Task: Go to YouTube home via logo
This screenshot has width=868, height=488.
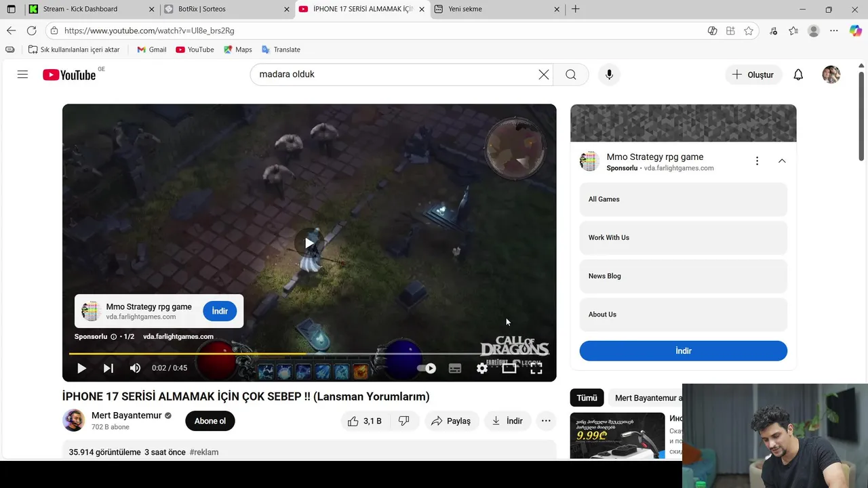Action: (x=69, y=75)
